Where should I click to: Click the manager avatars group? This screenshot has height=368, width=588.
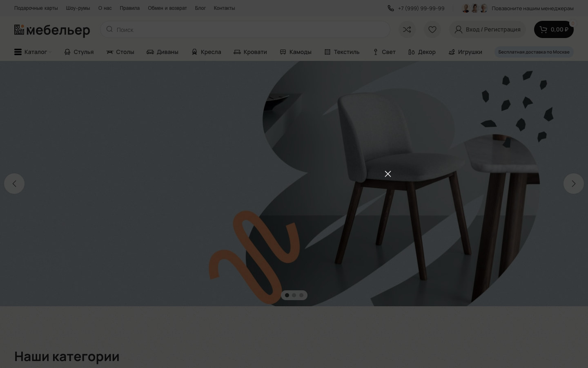click(x=474, y=8)
